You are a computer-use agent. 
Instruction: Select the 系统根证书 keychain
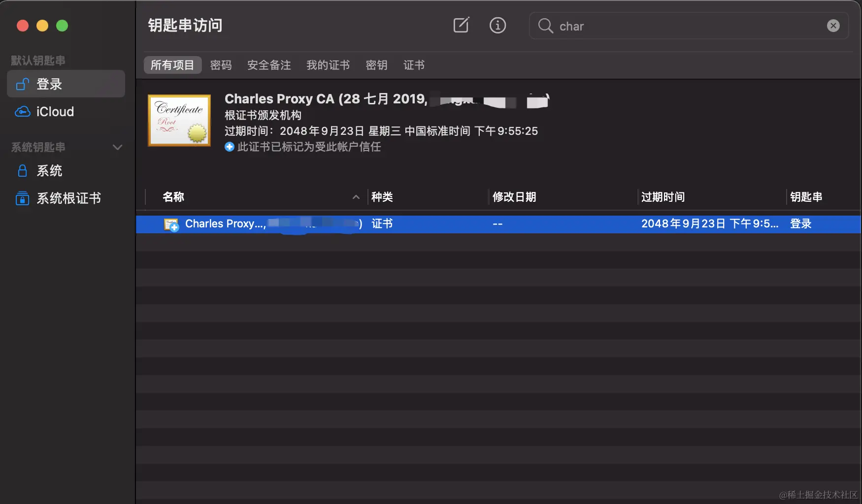(x=66, y=198)
